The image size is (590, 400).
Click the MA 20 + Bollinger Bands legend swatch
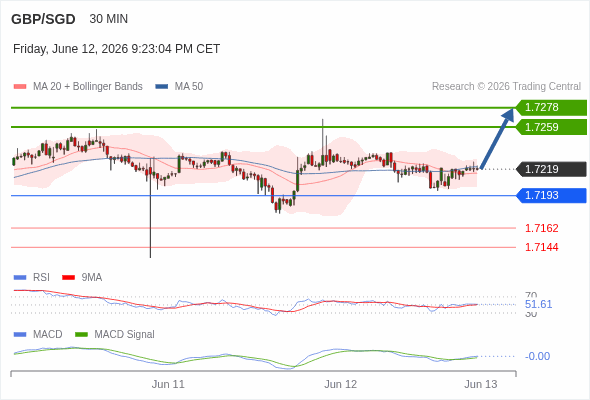[20, 87]
